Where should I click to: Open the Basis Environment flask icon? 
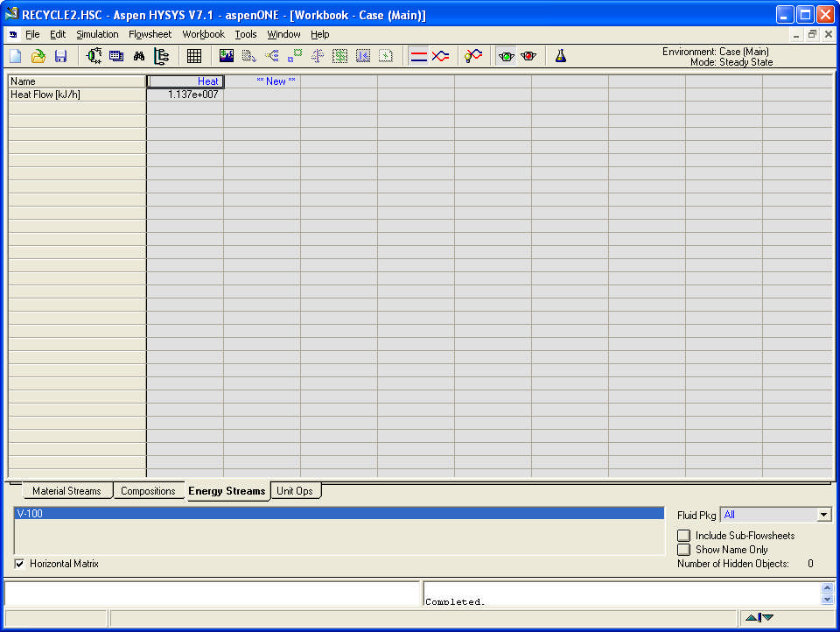click(x=561, y=56)
